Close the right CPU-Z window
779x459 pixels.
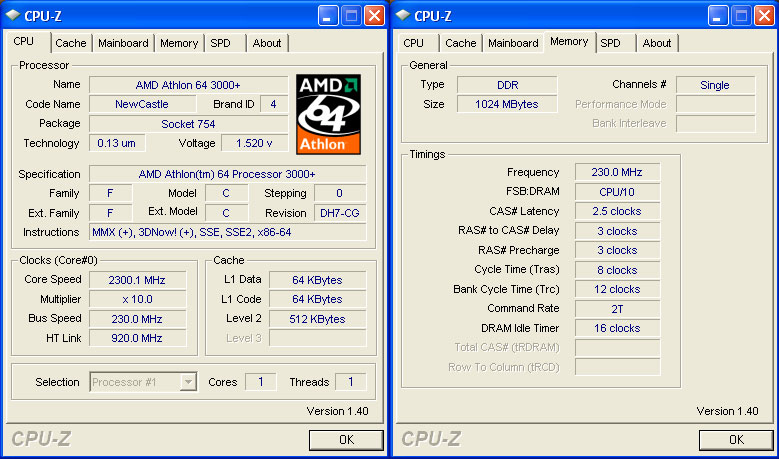pos(765,16)
